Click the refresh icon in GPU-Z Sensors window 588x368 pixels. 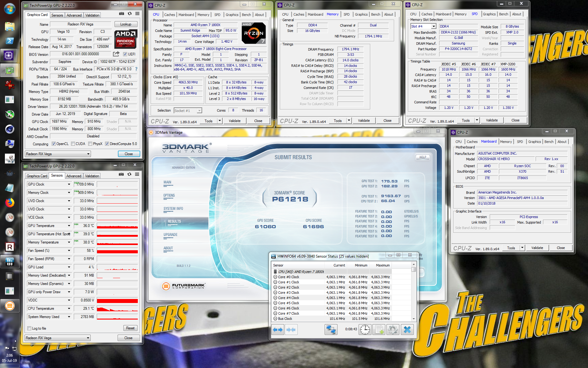[129, 174]
